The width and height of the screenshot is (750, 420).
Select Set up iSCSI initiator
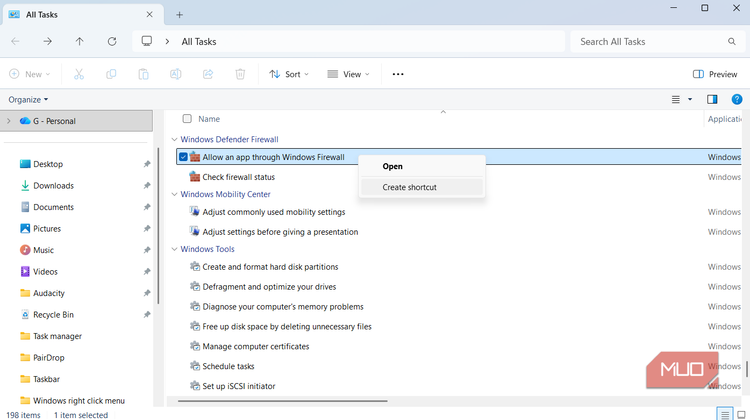pos(239,386)
